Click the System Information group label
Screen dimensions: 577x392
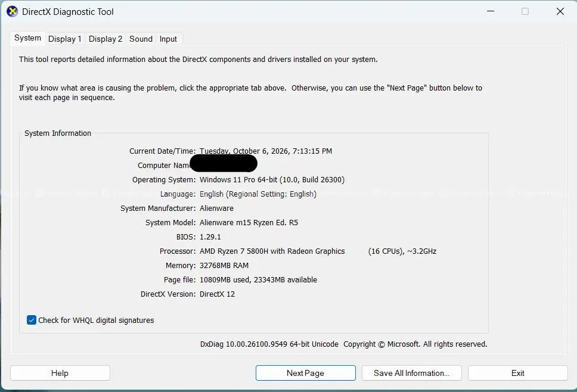pyautogui.click(x=58, y=133)
